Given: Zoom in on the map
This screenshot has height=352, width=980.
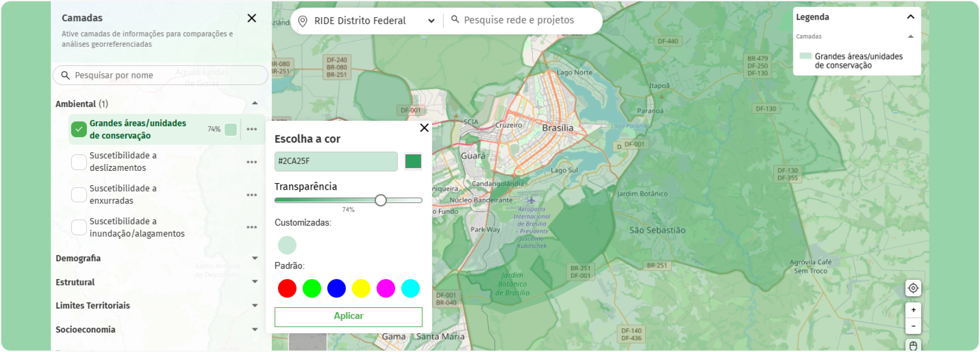Looking at the screenshot, I should point(913,310).
